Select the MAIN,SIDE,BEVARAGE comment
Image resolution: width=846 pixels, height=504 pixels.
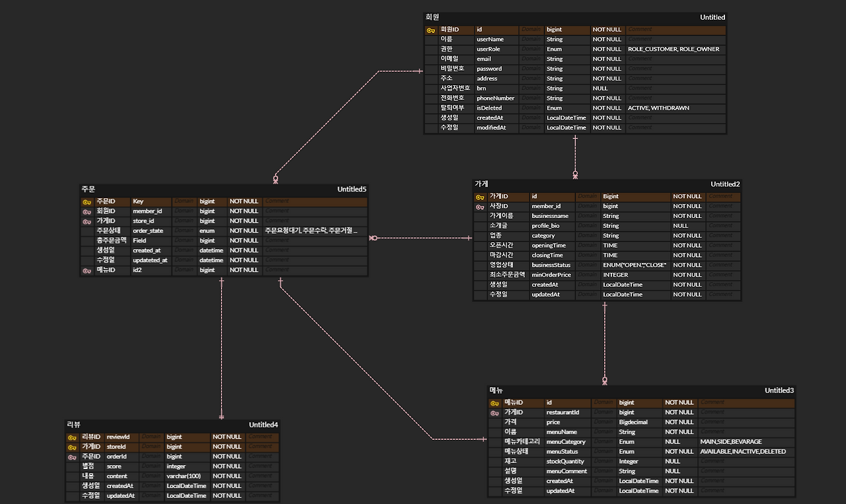(731, 442)
